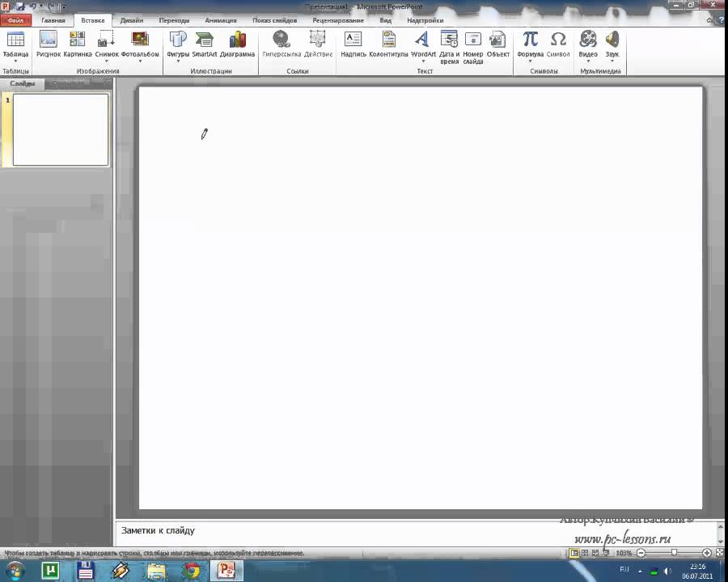Click the Действие action icon
Screen dimensions: 728x582
point(318,39)
